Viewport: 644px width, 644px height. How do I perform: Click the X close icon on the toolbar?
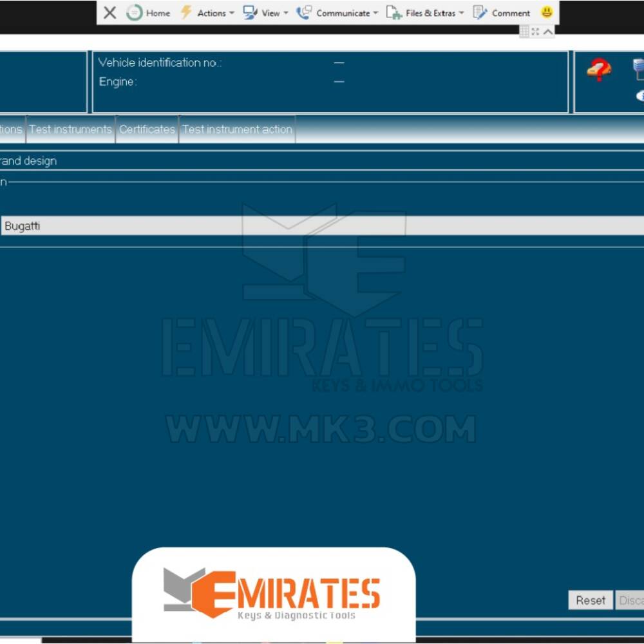pyautogui.click(x=109, y=12)
